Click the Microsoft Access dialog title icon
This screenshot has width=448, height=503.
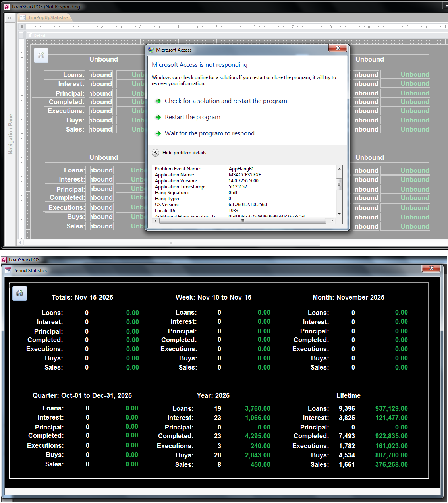point(151,50)
